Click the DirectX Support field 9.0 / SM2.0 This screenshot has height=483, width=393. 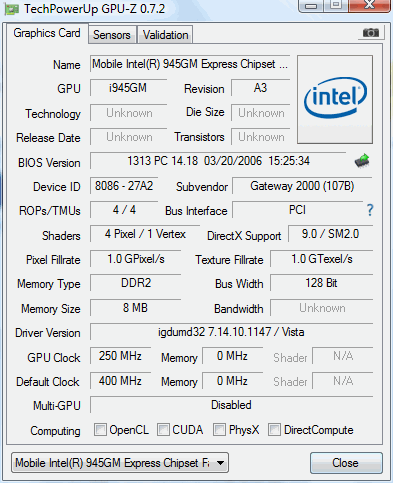(x=330, y=234)
